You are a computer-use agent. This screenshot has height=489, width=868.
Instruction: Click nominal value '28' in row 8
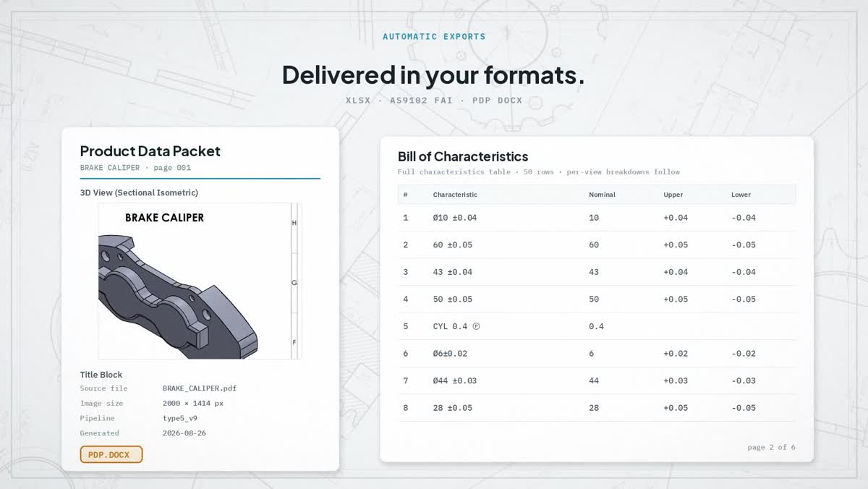[x=594, y=408]
